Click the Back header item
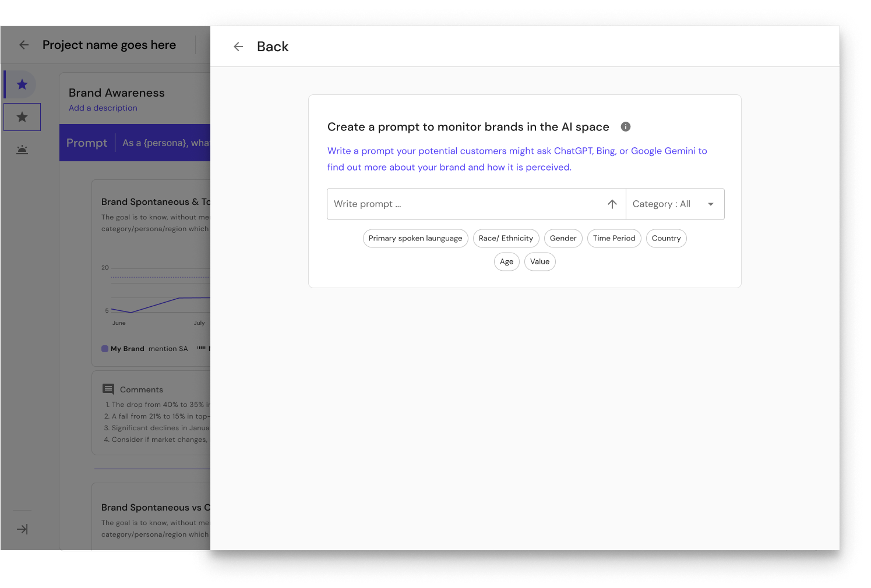871x588 pixels. tap(272, 47)
